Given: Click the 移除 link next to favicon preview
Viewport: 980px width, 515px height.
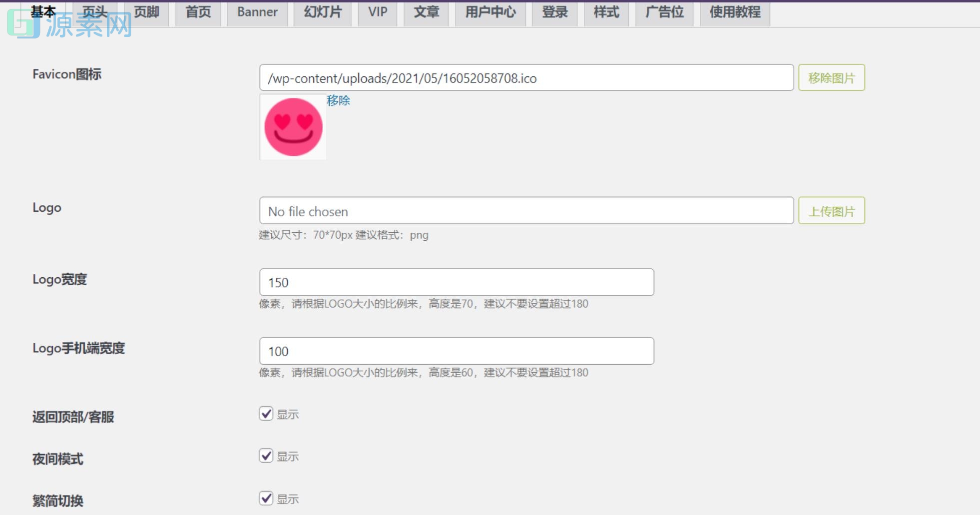Looking at the screenshot, I should point(338,100).
